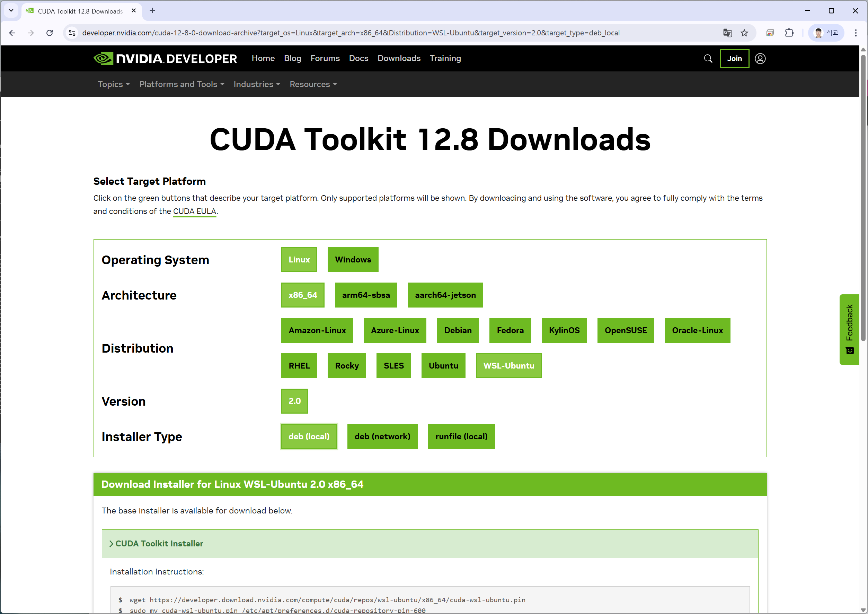Reload the page with refresh icon

pos(50,33)
